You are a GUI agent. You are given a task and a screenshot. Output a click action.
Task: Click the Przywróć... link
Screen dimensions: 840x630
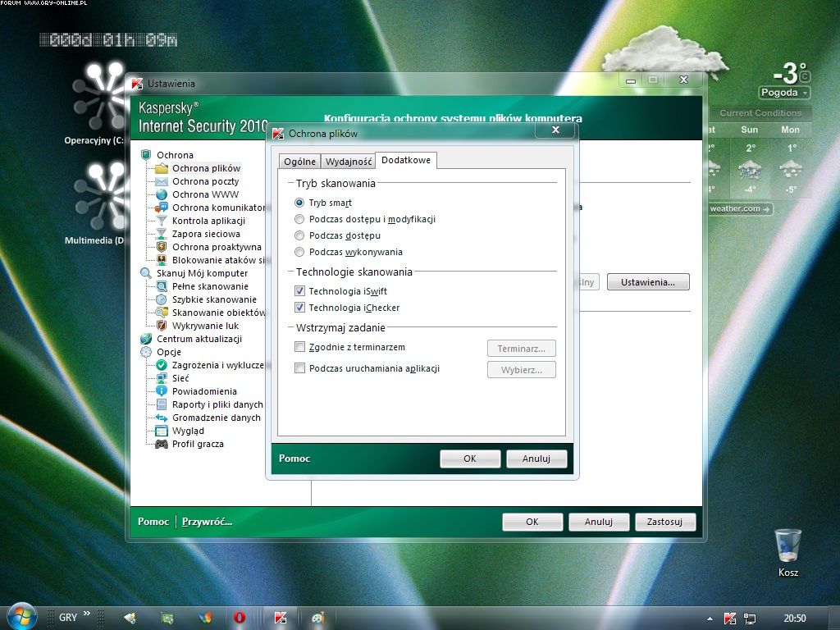207,521
